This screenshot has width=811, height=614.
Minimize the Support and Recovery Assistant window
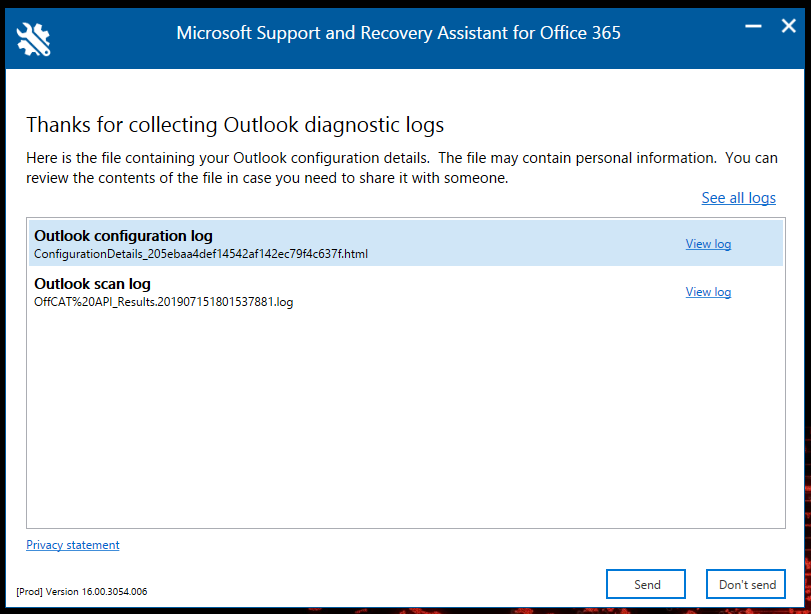(x=753, y=27)
